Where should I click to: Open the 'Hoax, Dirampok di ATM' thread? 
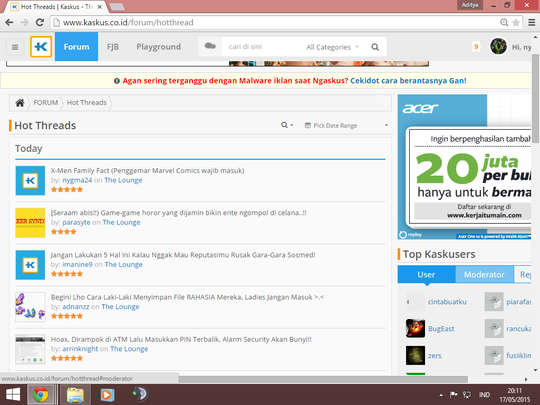(x=181, y=339)
